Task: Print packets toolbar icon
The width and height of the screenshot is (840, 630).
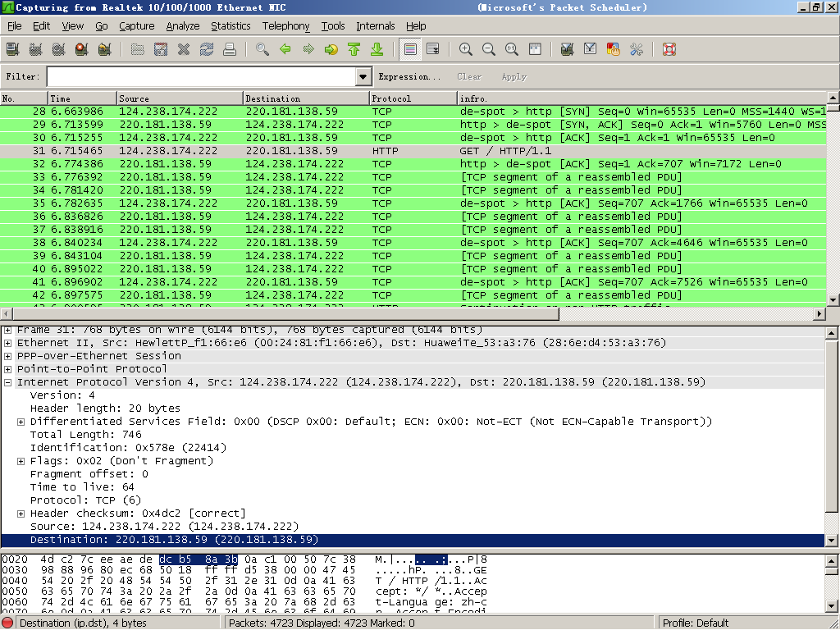Action: (230, 49)
